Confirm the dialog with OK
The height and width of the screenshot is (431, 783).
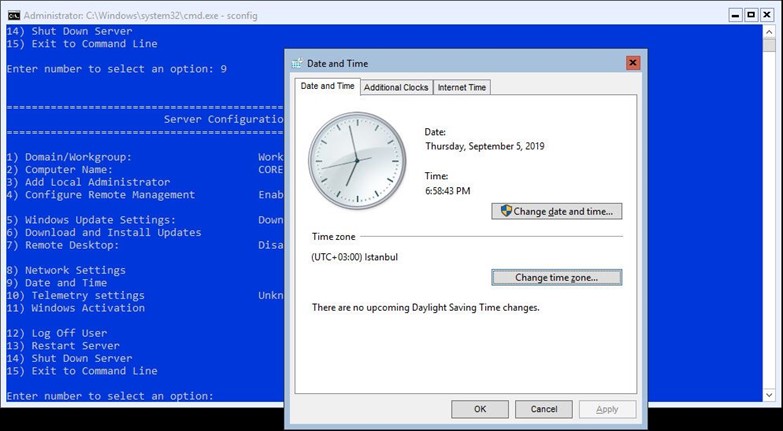(480, 409)
